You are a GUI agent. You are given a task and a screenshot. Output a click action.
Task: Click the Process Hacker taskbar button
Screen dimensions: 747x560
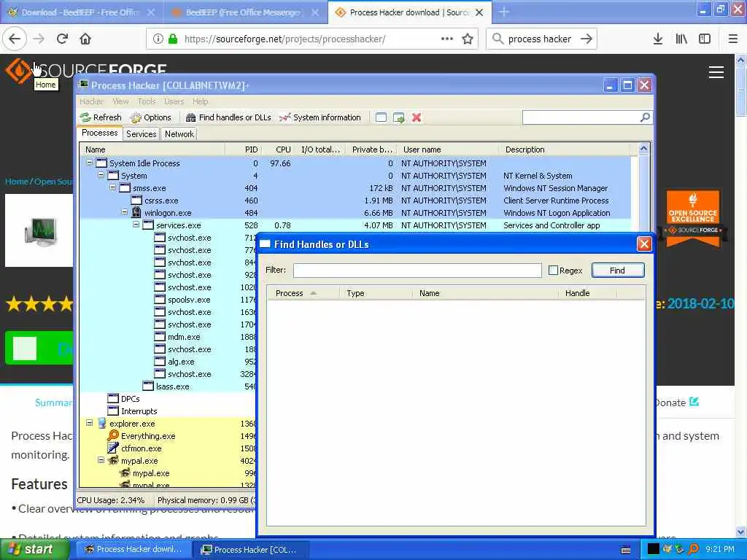(x=251, y=550)
